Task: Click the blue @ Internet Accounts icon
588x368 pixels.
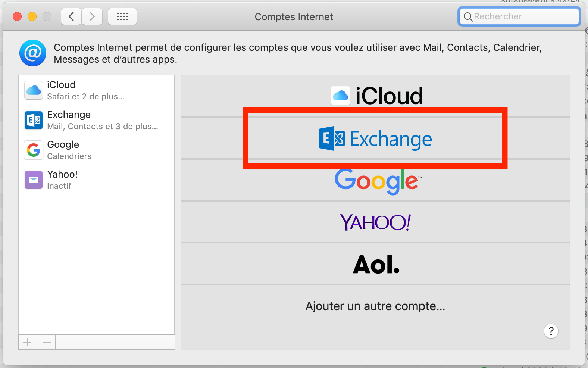Action: click(x=33, y=53)
